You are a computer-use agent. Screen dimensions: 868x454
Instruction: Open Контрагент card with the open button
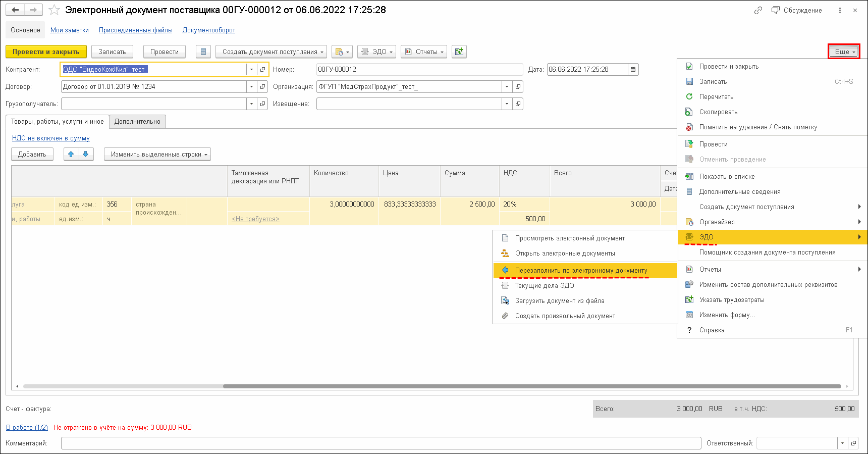[263, 69]
